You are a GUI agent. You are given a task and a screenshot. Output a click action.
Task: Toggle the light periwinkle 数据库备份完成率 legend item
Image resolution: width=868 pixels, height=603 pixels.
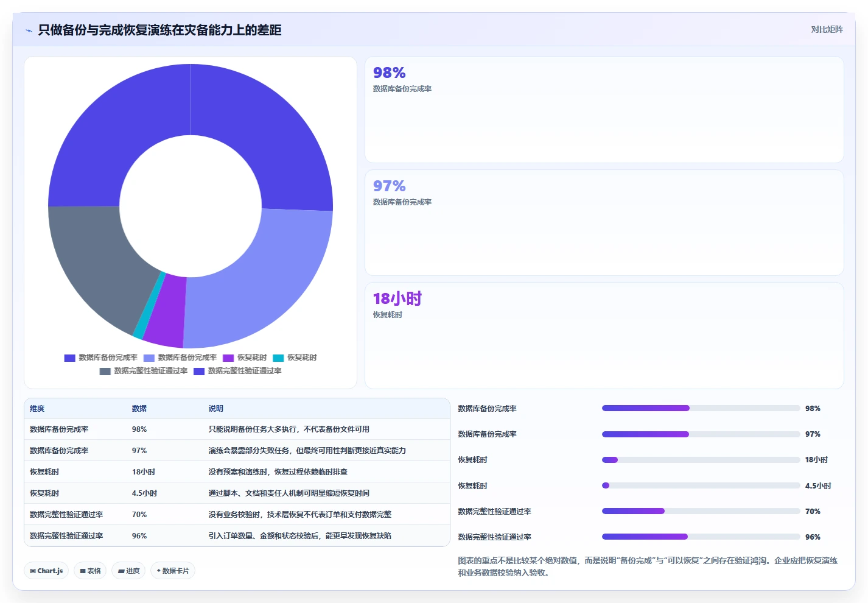pos(180,358)
